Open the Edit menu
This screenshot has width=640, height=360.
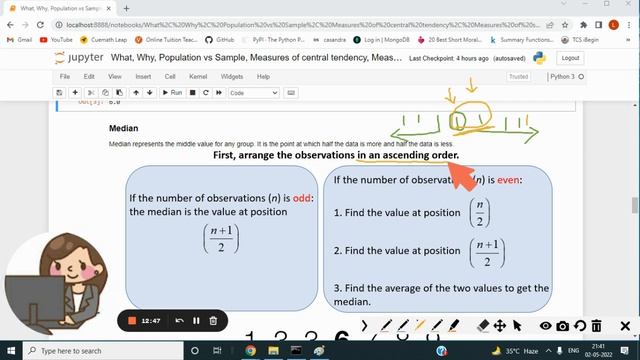pyautogui.click(x=89, y=76)
